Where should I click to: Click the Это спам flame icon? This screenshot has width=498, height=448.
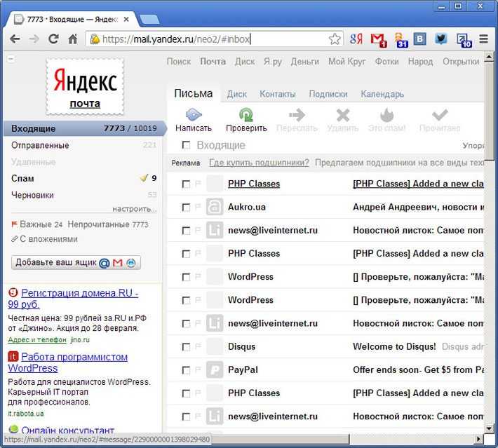click(387, 115)
